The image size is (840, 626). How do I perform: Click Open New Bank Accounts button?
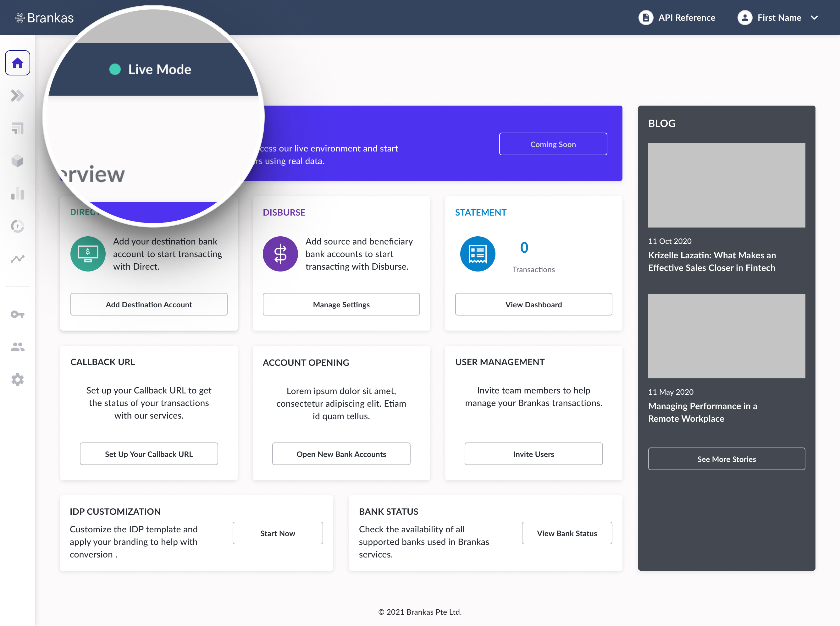click(x=341, y=454)
